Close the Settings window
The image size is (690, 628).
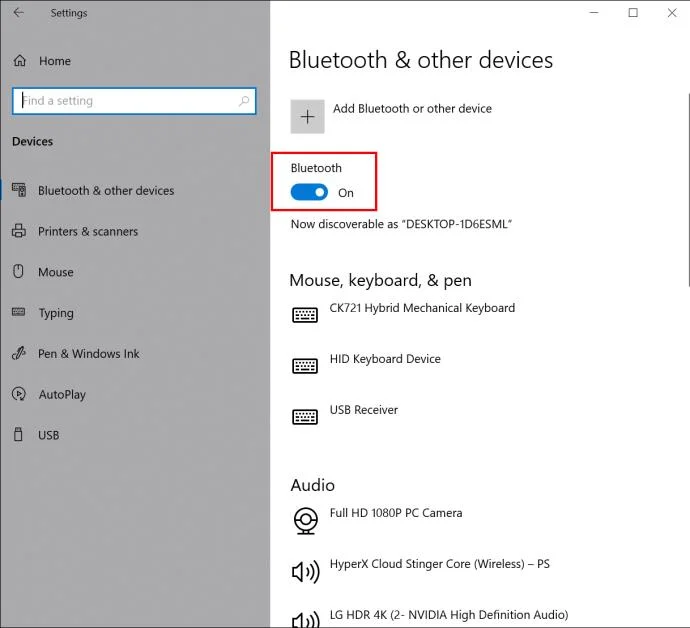(672, 13)
